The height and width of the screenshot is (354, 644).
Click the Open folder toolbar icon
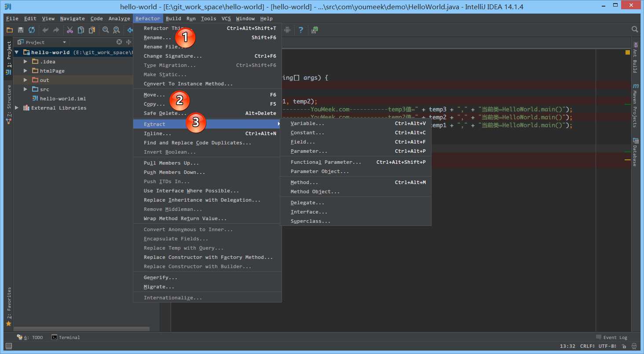click(9, 30)
